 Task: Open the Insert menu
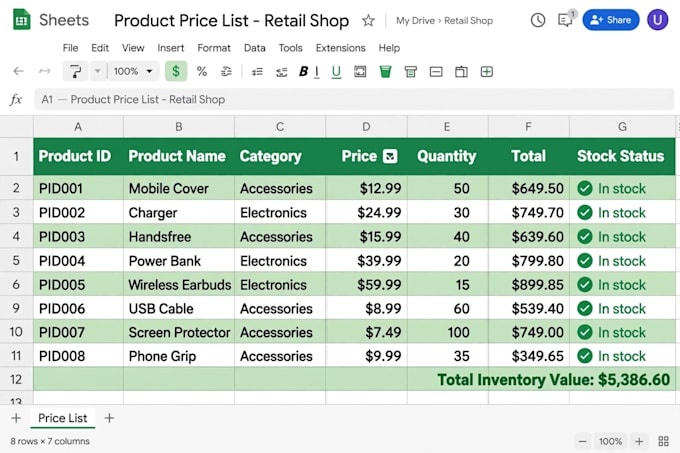170,48
